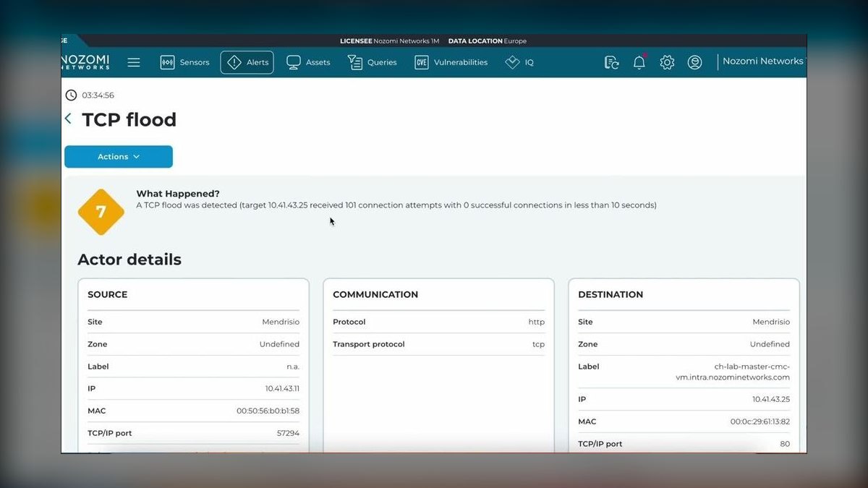
Task: Click the Queries list icon
Action: (x=355, y=62)
